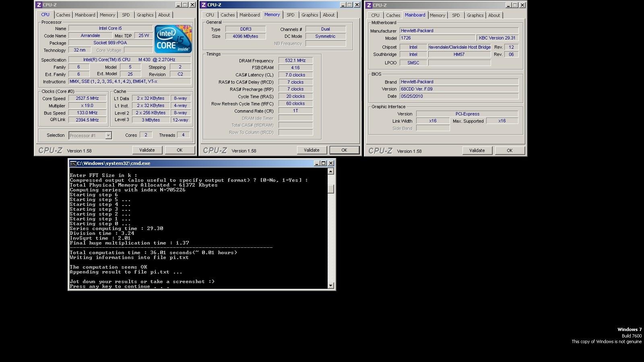Click the Windows 7 Build 7600 desktop text

[x=630, y=333]
